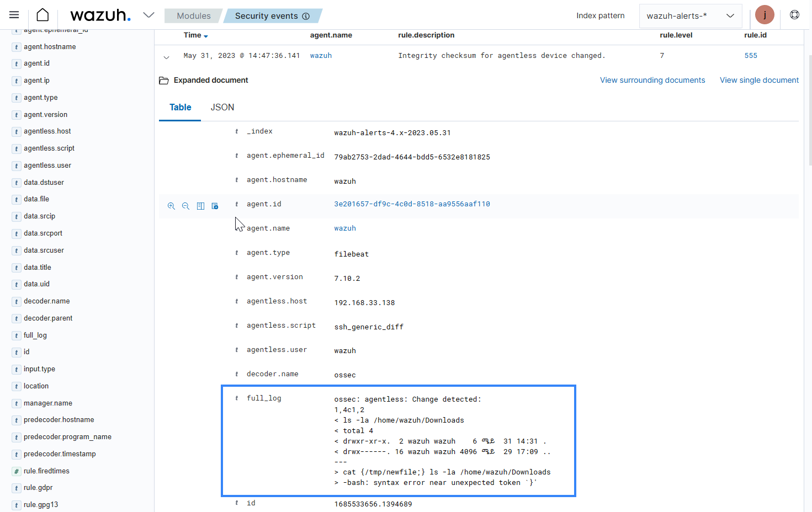Open the hamburger navigation menu
The width and height of the screenshot is (812, 512).
click(14, 14)
